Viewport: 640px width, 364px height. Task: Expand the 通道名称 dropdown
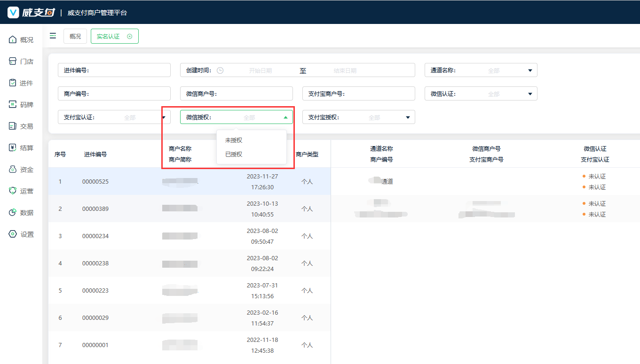click(x=530, y=70)
